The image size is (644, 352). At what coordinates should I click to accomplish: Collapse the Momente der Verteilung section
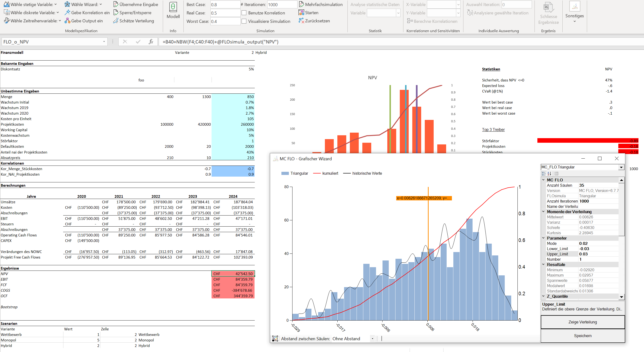(543, 212)
